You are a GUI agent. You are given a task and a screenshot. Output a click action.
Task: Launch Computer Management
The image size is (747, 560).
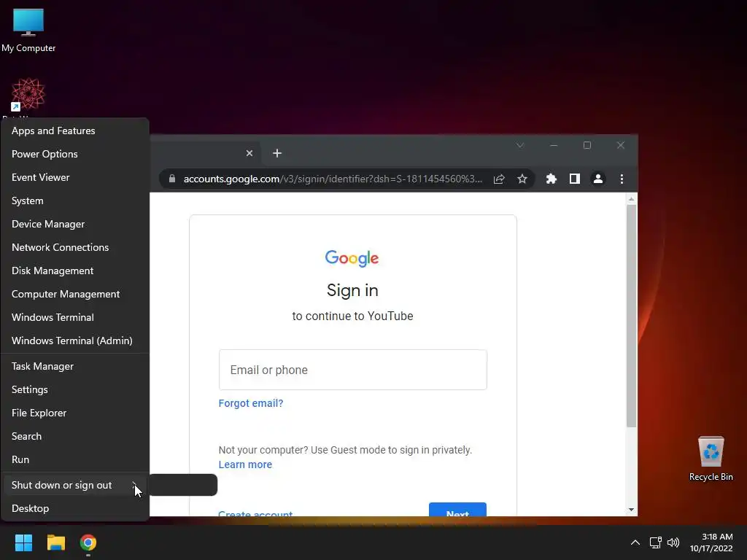tap(75, 295)
